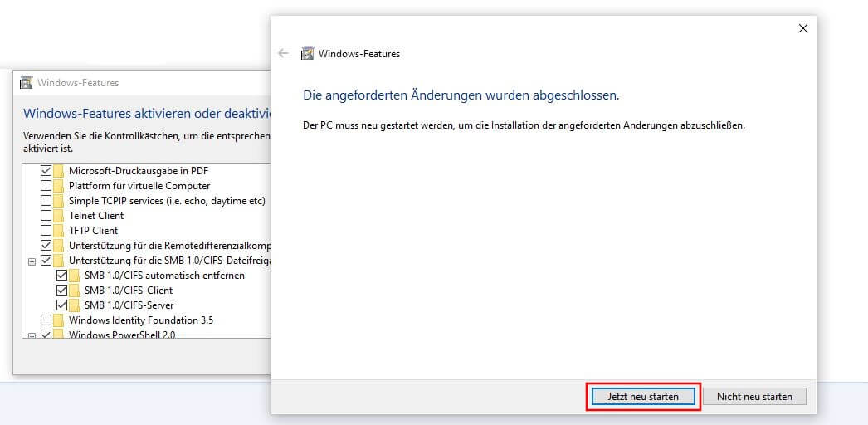Screen dimensions: 868x425
Task: Click the background Windows-Features window title bar
Action: click(x=142, y=83)
